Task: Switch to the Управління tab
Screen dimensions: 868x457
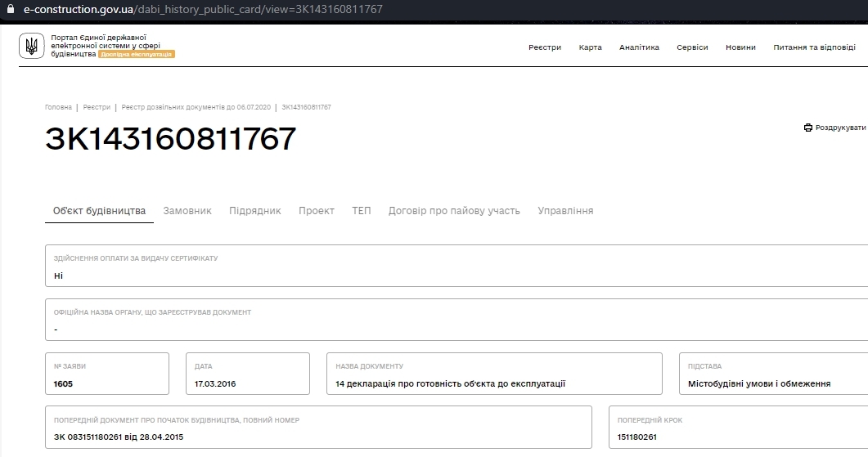Action: (x=565, y=211)
